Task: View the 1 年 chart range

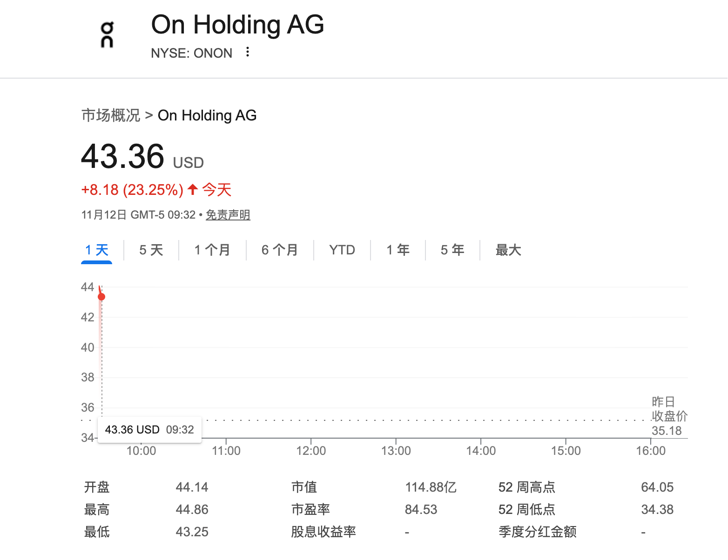Action: click(x=398, y=250)
